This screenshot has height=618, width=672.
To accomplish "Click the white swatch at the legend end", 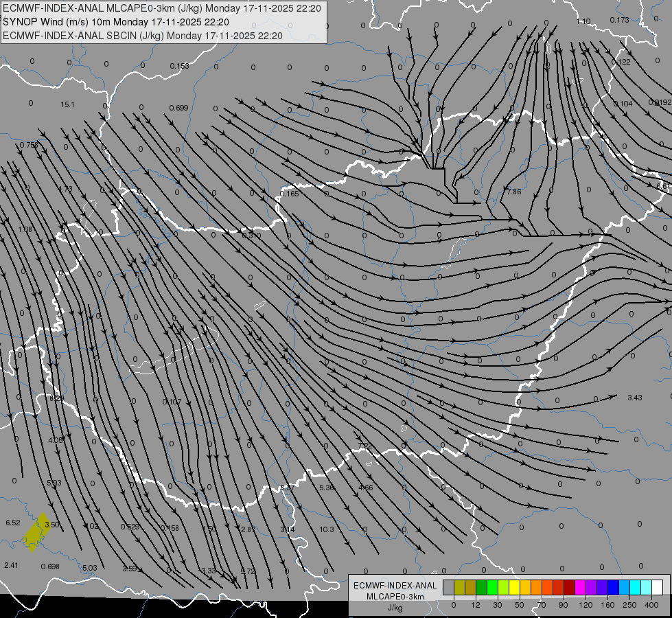I will (658, 588).
